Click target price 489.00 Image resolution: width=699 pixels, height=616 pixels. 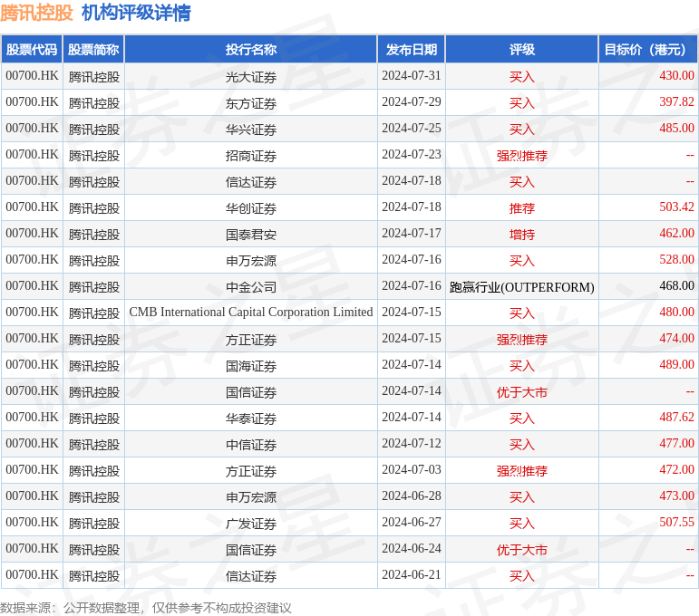click(676, 365)
